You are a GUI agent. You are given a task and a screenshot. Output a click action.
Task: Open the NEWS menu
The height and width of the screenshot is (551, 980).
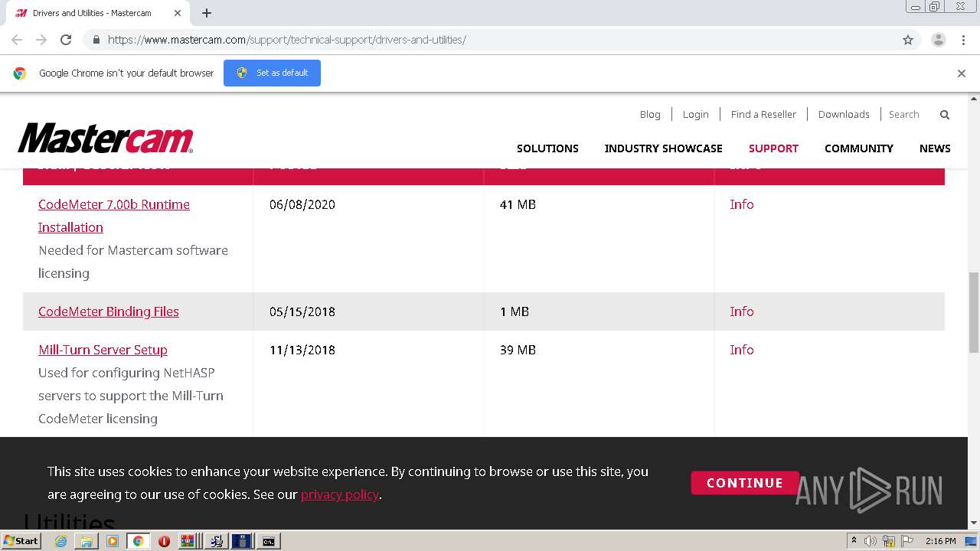[x=935, y=148]
